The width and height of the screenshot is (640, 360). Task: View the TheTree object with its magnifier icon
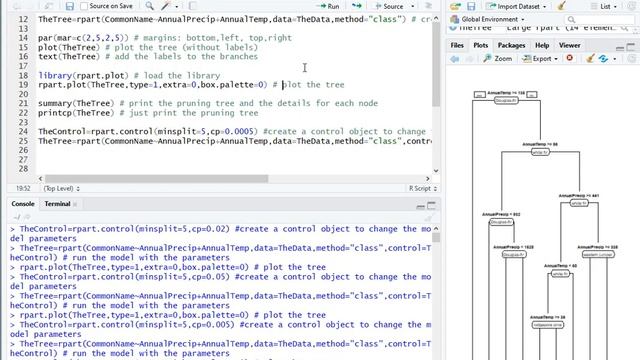624,28
